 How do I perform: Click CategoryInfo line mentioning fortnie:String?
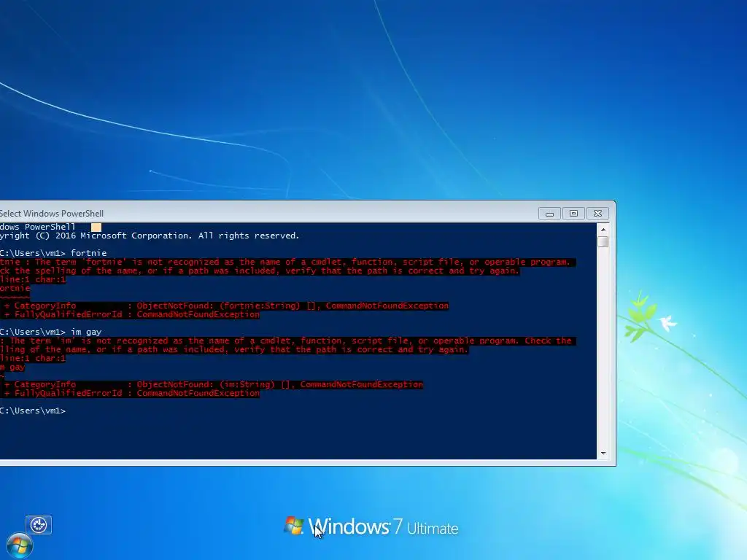[x=225, y=306]
